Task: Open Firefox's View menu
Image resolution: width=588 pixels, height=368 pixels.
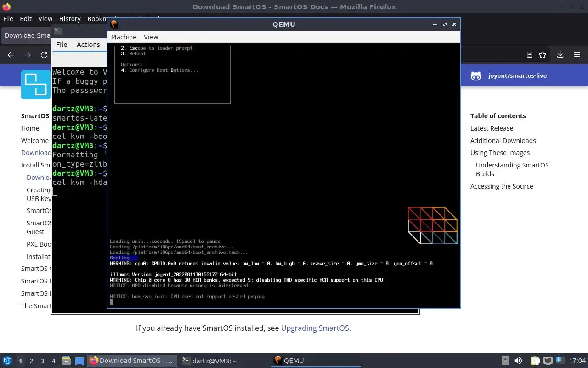Action: coord(45,19)
